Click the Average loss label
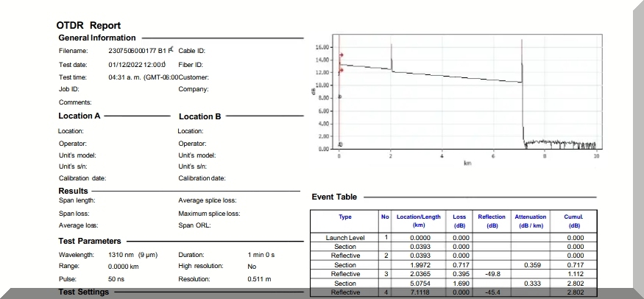The height and width of the screenshot is (299, 644). pos(79,225)
